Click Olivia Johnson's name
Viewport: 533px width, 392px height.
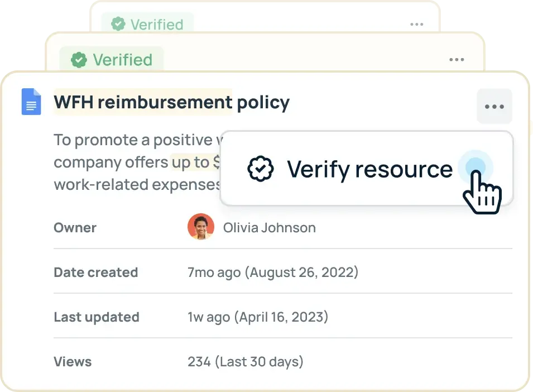pyautogui.click(x=269, y=227)
